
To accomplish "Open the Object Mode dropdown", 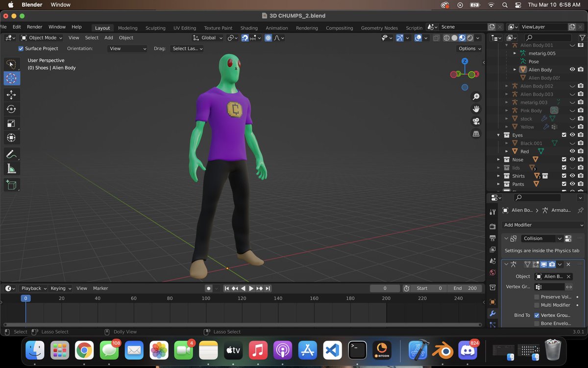I will click(42, 38).
